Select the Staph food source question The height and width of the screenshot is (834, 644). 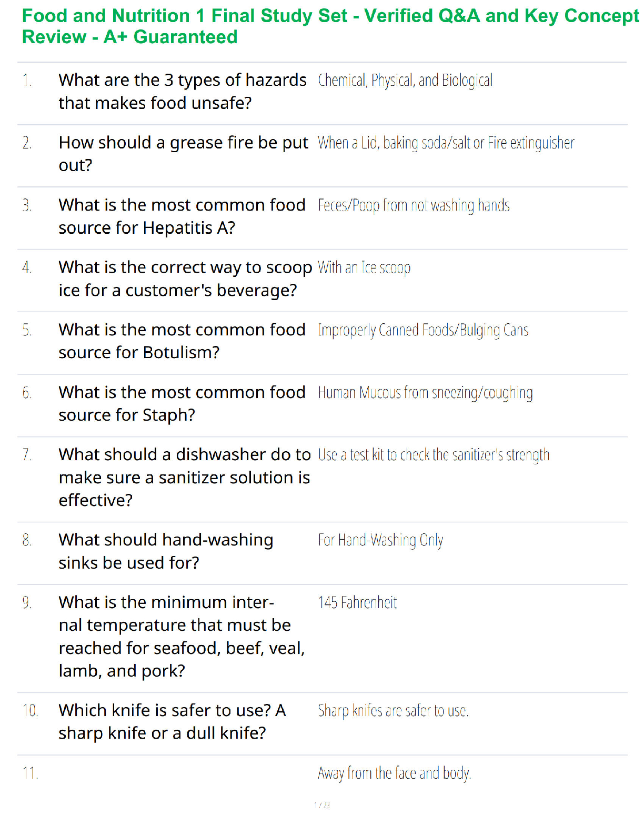pos(182,404)
